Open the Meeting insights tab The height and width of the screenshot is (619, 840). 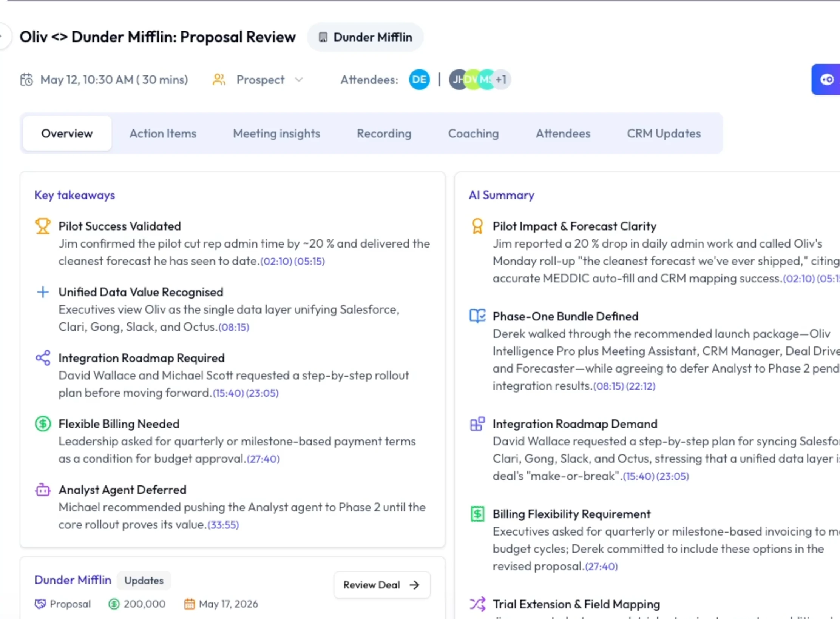(276, 133)
